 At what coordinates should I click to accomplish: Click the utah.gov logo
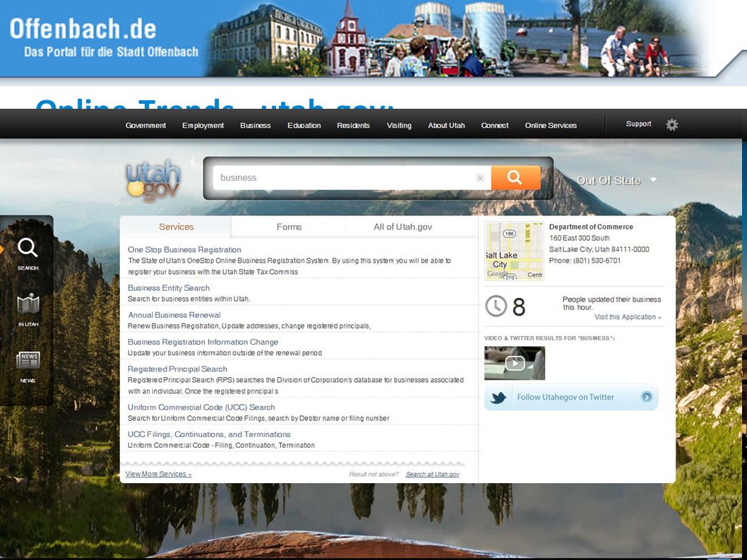coord(153,181)
